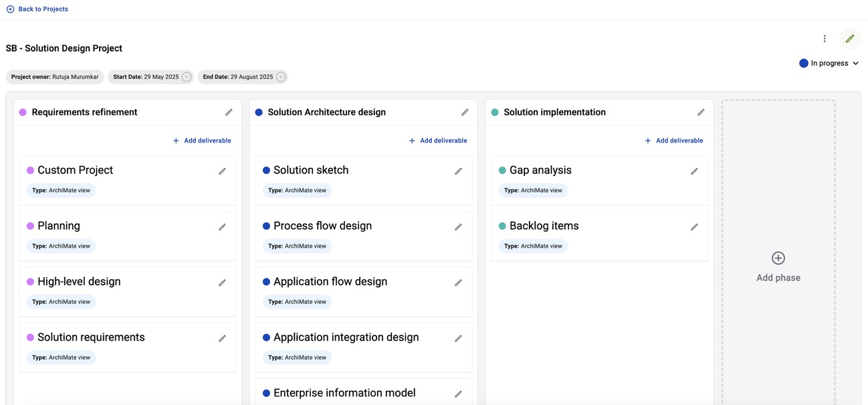Click Type ArchiMate view tag under Gap analysis
The height and width of the screenshot is (405, 868).
533,190
